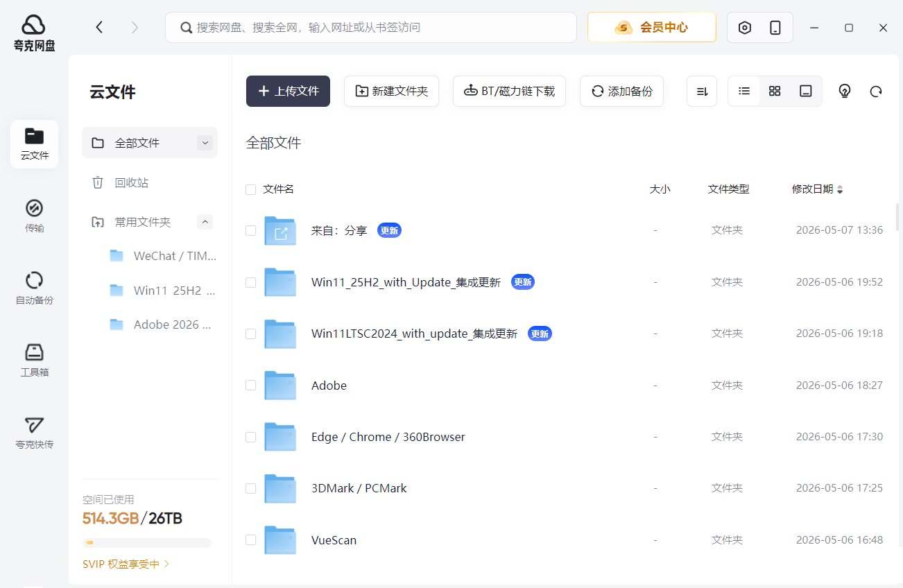Image resolution: width=903 pixels, height=588 pixels.
Task: Select 全部文件 in the sidebar
Action: (x=150, y=143)
